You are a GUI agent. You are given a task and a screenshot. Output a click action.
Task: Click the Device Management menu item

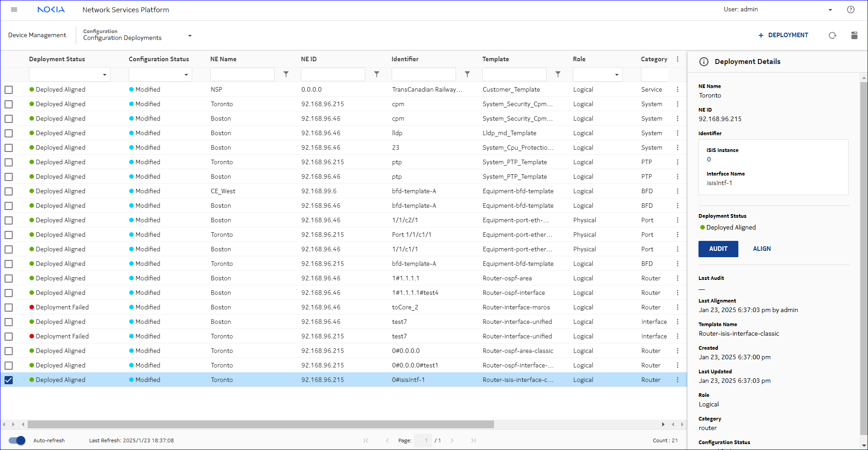tap(37, 35)
